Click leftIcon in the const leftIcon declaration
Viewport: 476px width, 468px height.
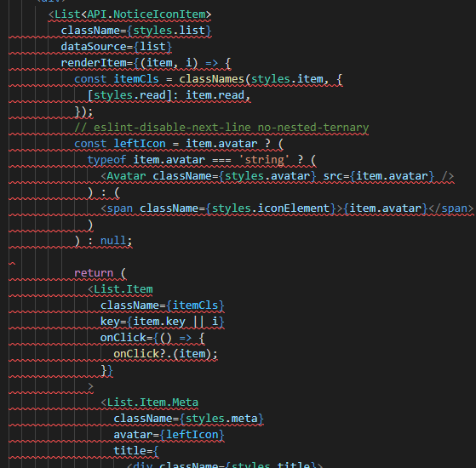click(x=140, y=144)
